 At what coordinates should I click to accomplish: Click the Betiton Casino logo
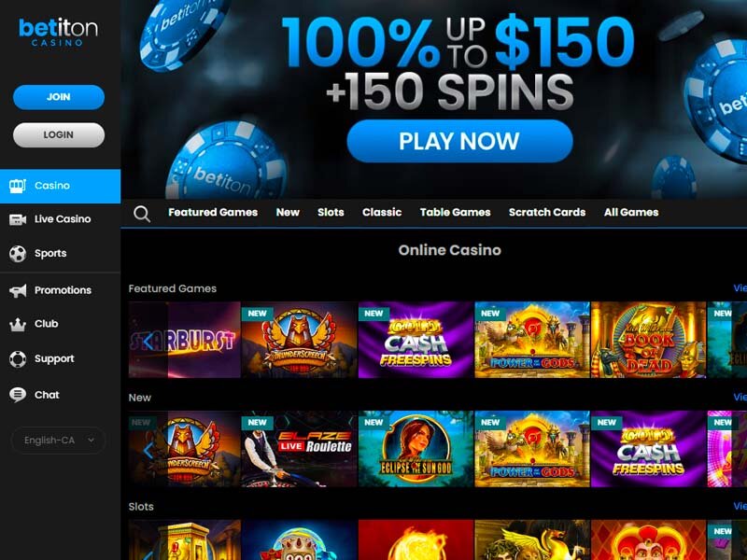click(x=58, y=32)
